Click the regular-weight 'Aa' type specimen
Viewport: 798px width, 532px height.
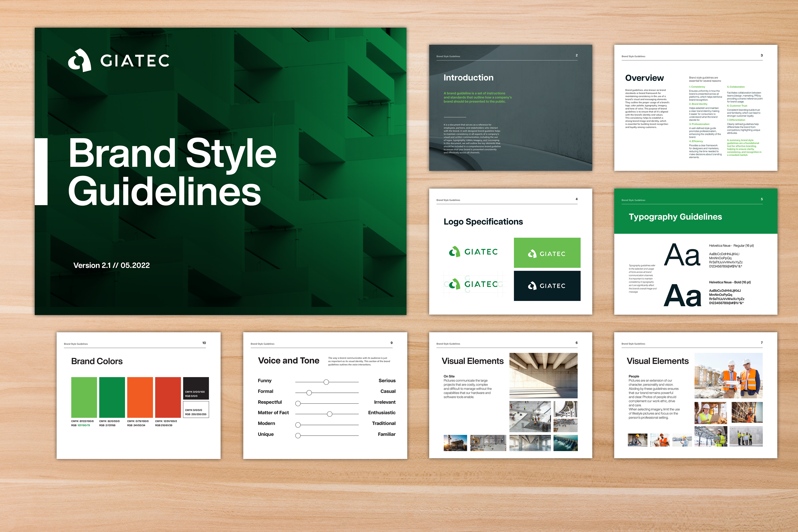(682, 255)
